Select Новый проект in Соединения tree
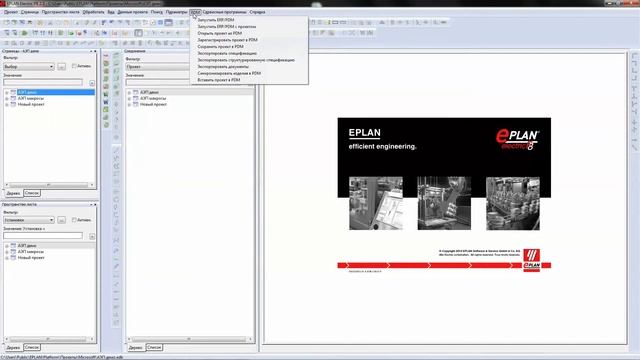 153,104
